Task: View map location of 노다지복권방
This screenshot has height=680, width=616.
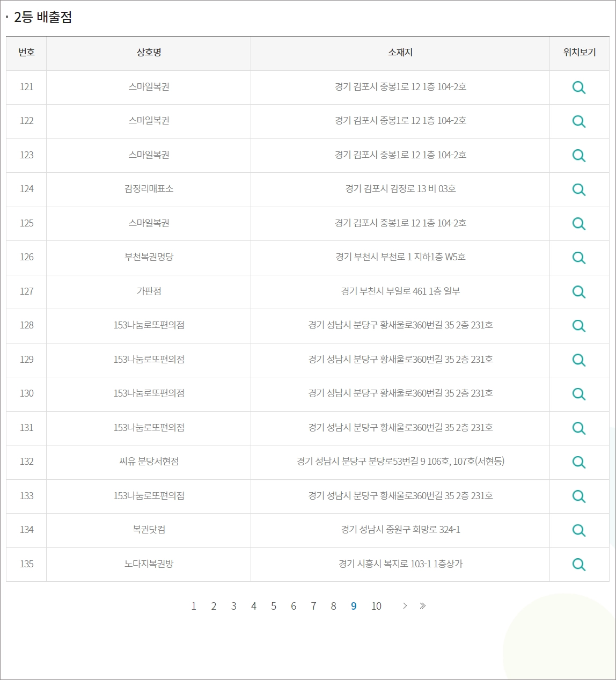Action: 579,564
